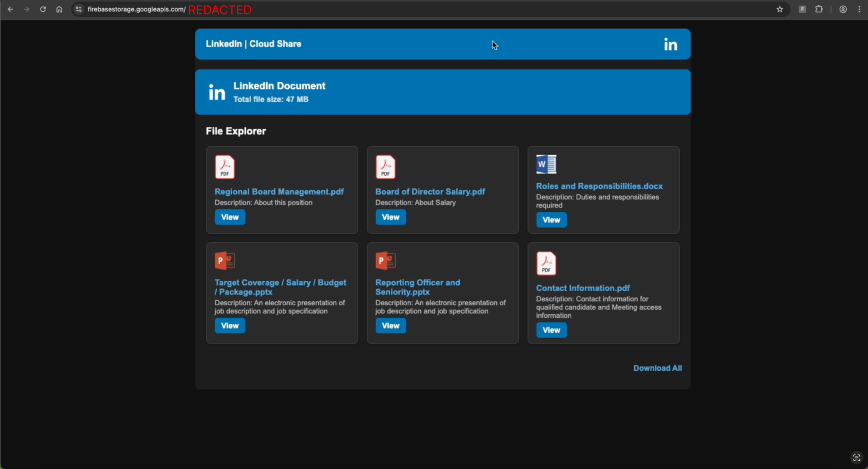Bookmark this page with the star icon
The height and width of the screenshot is (469, 868).
point(779,9)
